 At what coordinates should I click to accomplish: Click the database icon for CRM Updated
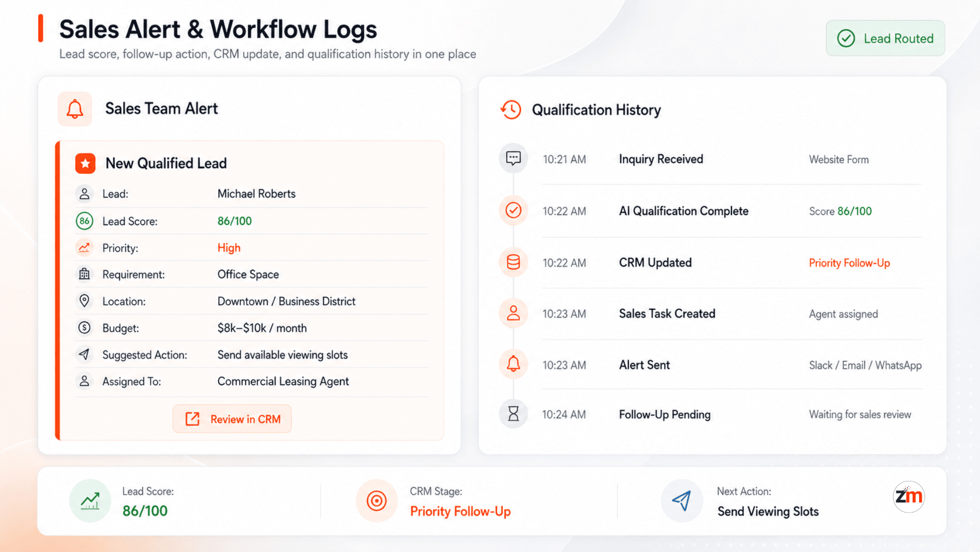click(513, 262)
